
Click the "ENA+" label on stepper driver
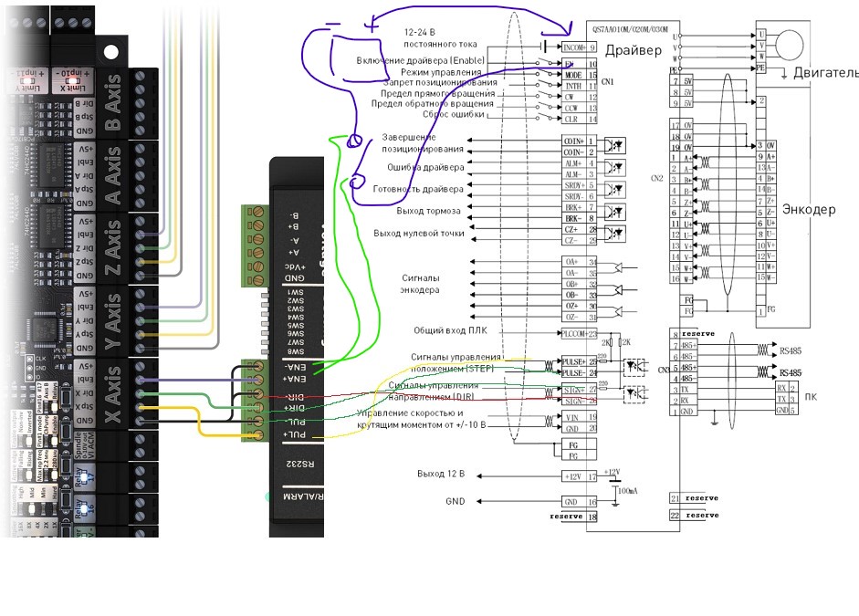point(294,379)
